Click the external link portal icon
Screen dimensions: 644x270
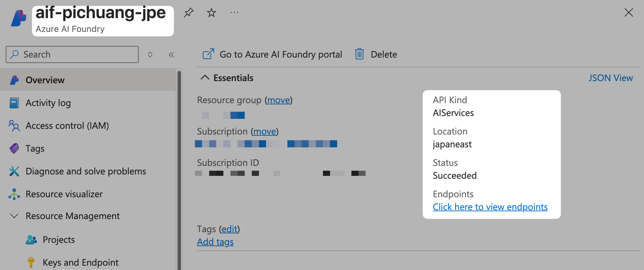tap(208, 54)
